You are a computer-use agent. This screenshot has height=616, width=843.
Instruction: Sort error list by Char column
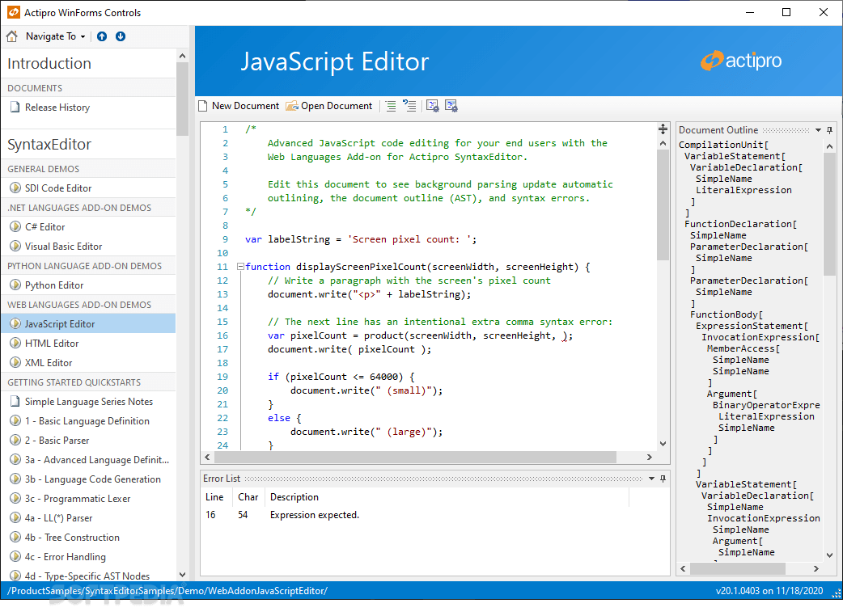[x=250, y=497]
